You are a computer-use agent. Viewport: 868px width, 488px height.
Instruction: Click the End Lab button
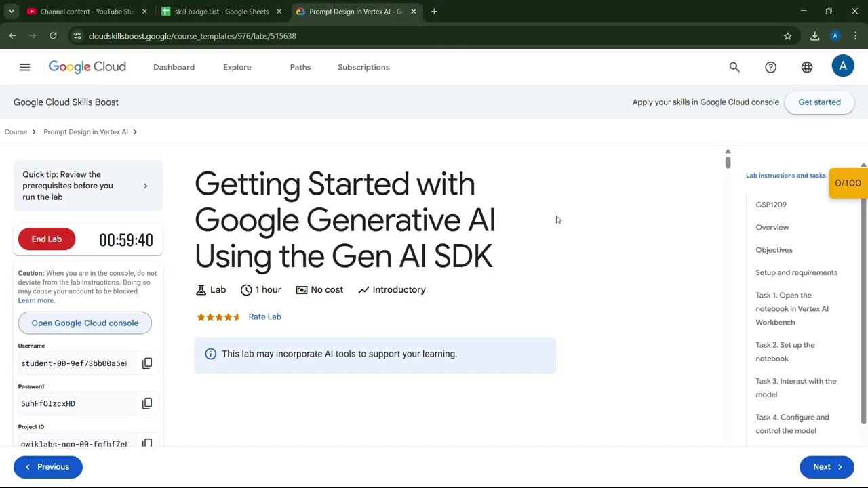(x=47, y=239)
